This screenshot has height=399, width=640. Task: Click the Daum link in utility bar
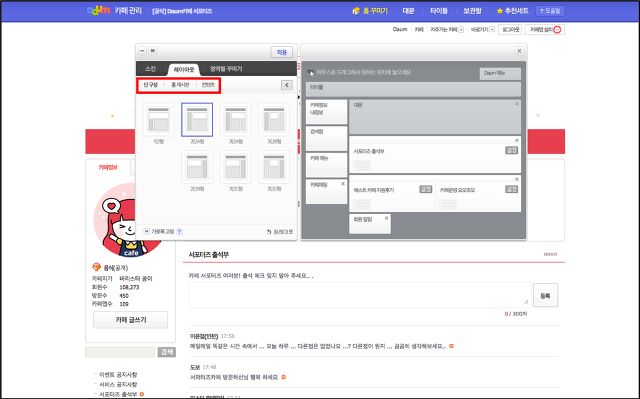(400, 29)
